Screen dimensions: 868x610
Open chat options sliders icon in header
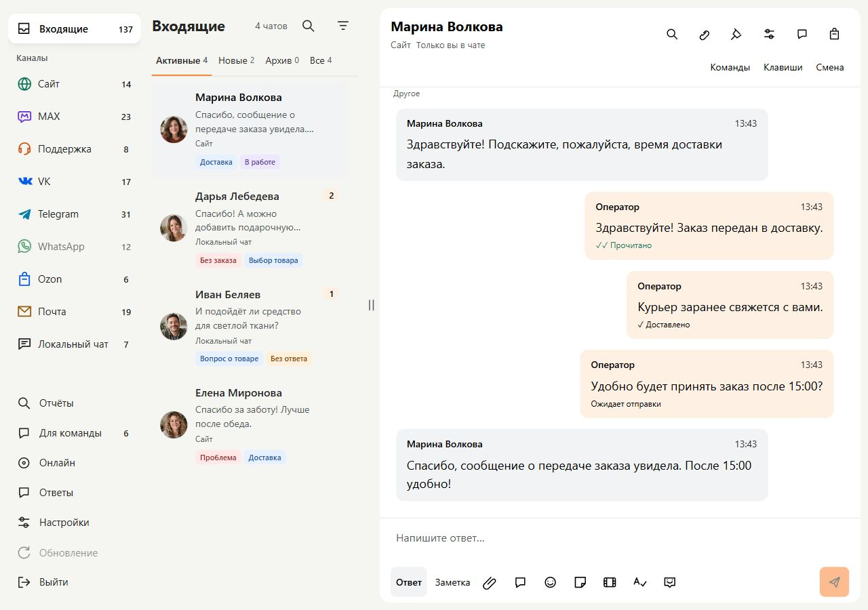[x=769, y=34]
